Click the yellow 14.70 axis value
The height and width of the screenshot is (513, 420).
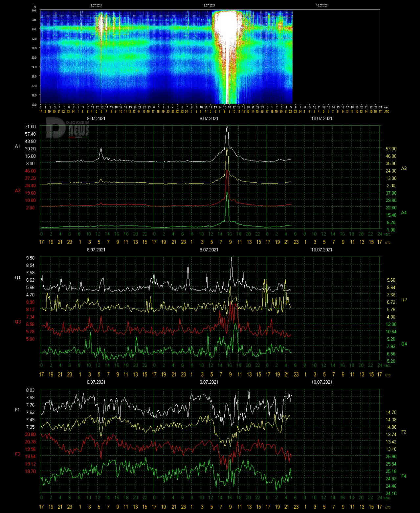391,412
